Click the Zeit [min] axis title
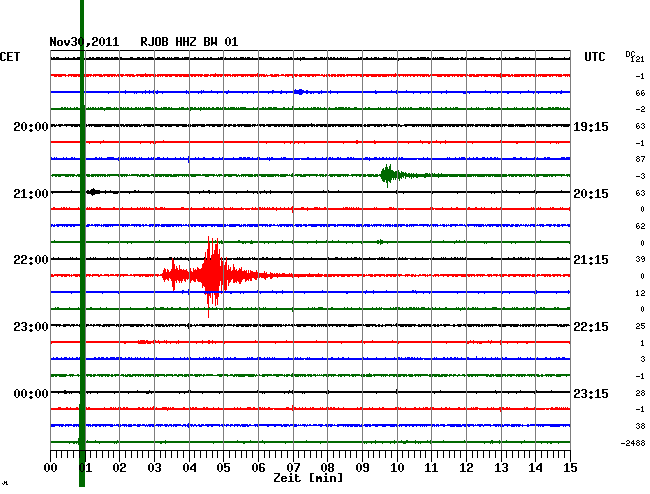The image size is (650, 494). 308,478
